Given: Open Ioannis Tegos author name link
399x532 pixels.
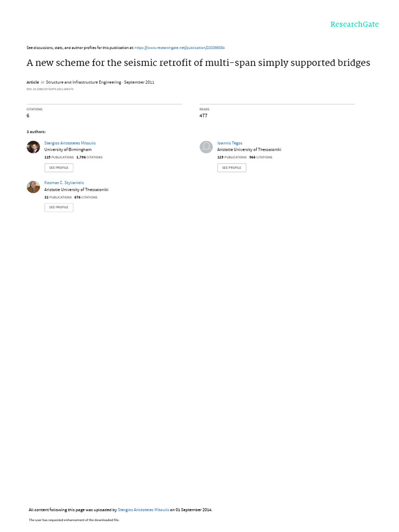Looking at the screenshot, I should click(230, 143).
